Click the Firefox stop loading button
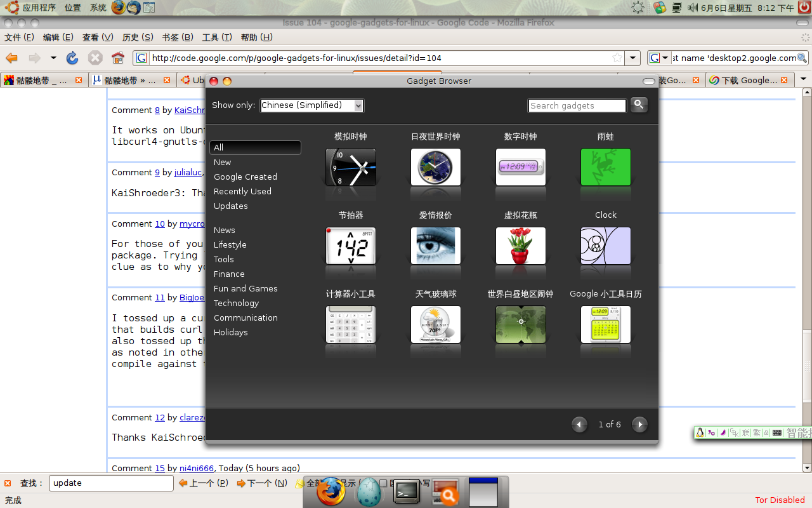812x508 pixels. click(x=95, y=58)
